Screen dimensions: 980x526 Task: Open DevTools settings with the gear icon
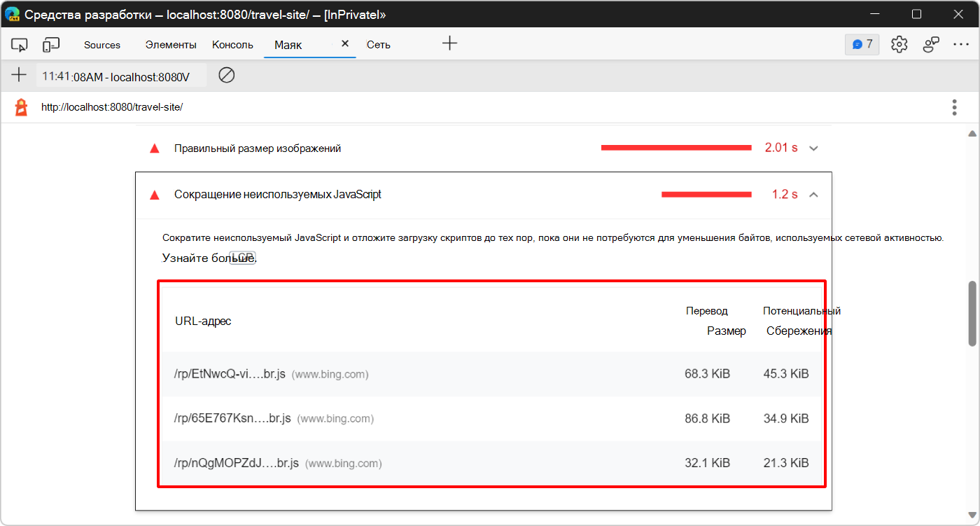click(899, 43)
